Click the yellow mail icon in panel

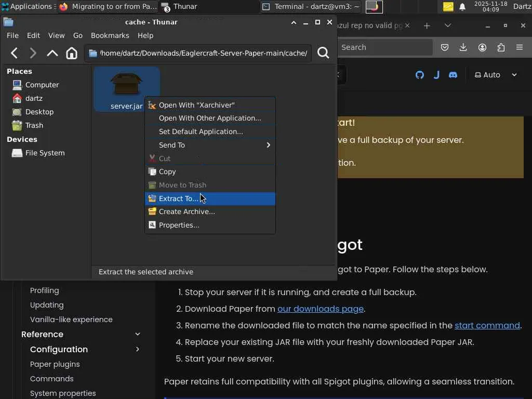[x=448, y=7]
